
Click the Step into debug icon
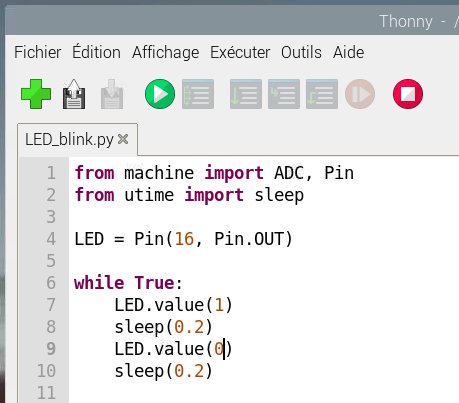coord(284,94)
